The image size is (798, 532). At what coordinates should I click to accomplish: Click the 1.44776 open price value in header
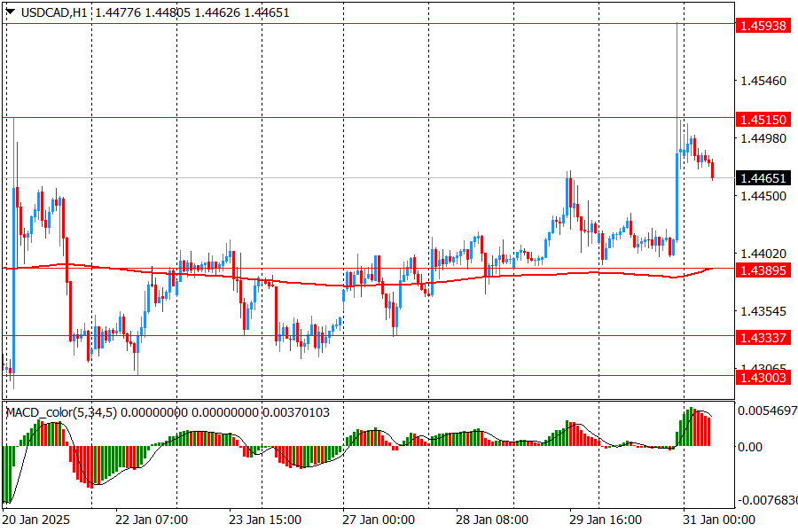pyautogui.click(x=118, y=12)
